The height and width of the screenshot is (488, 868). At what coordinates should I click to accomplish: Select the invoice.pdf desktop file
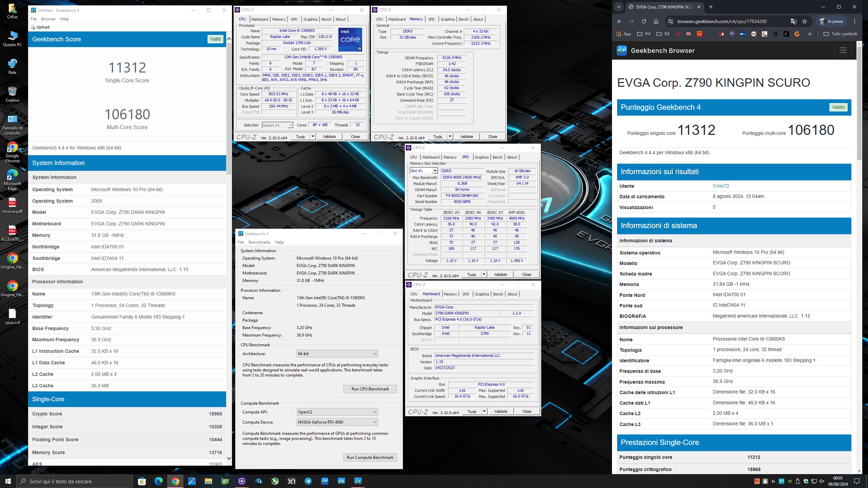click(13, 205)
